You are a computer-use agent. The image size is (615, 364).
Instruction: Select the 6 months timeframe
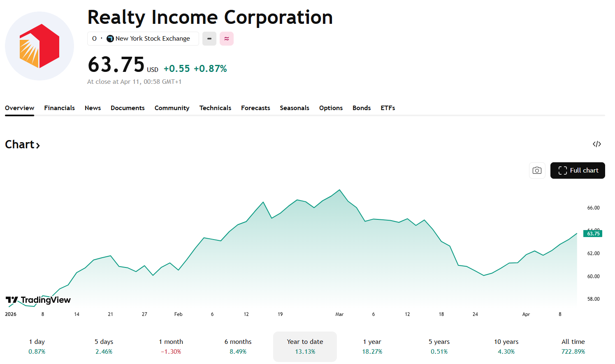(x=238, y=346)
